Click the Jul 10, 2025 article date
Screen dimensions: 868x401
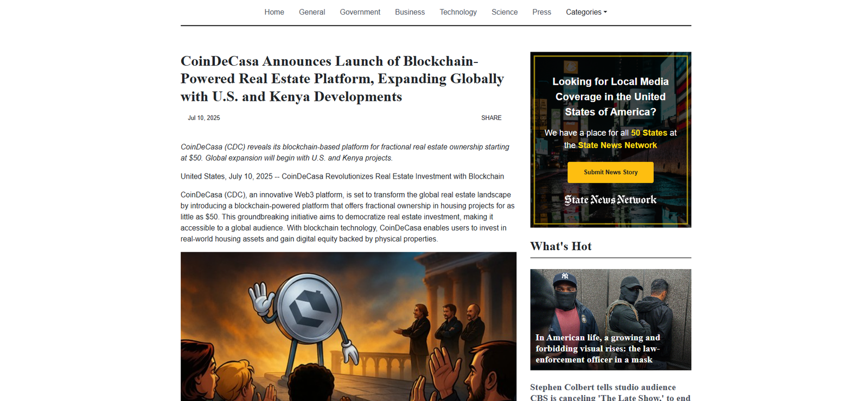(204, 118)
